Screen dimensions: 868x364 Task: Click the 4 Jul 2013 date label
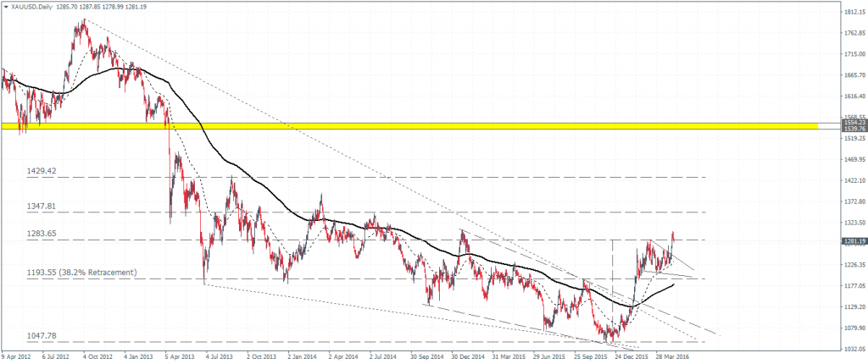tap(218, 358)
